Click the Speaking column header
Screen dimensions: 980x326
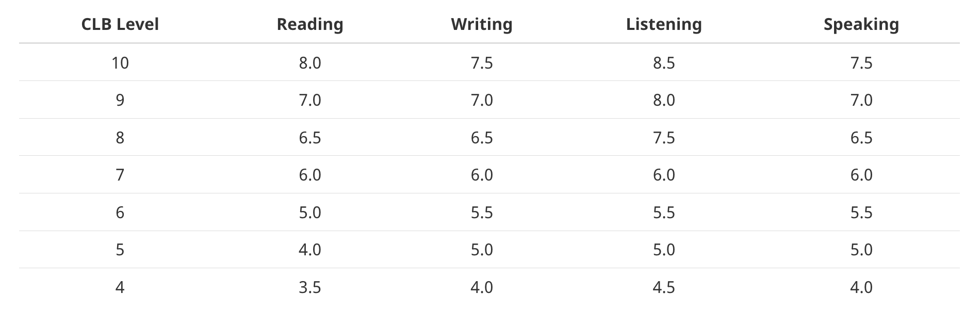click(x=861, y=24)
